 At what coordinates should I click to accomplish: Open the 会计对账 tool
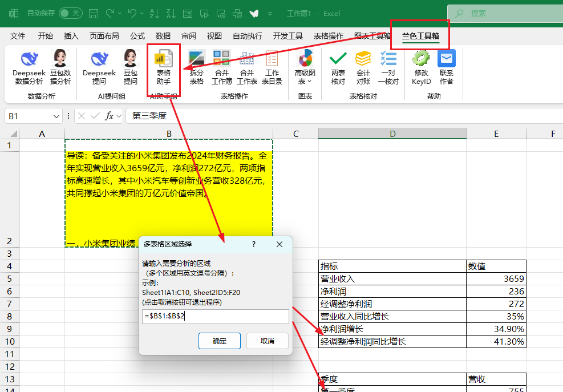(363, 67)
